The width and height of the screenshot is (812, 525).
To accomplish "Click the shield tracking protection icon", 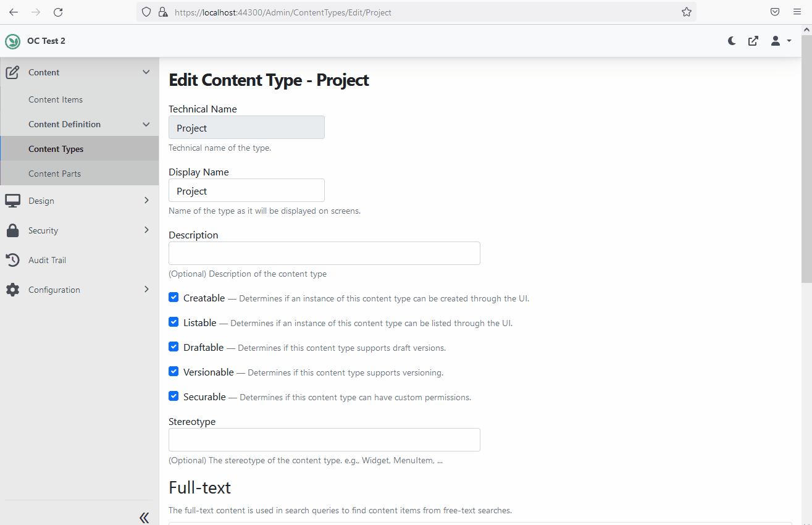I will [x=146, y=12].
